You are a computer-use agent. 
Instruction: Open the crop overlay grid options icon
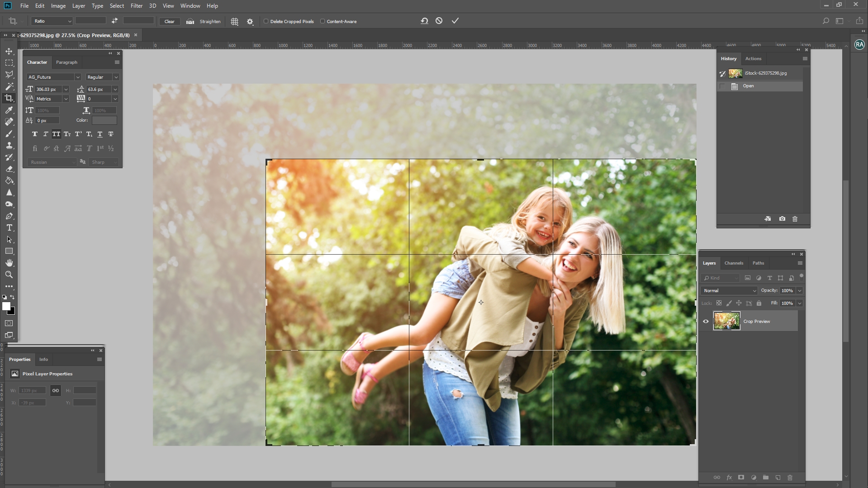pyautogui.click(x=234, y=21)
